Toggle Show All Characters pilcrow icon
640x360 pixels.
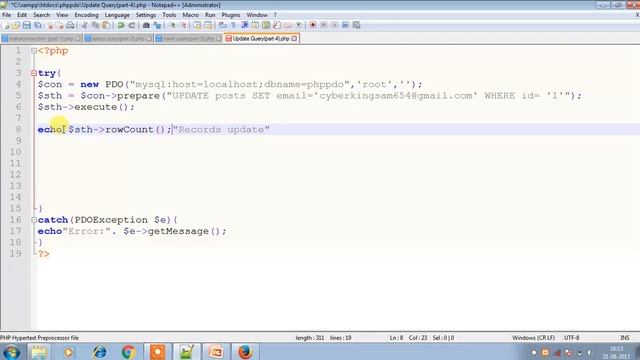pyautogui.click(x=233, y=25)
